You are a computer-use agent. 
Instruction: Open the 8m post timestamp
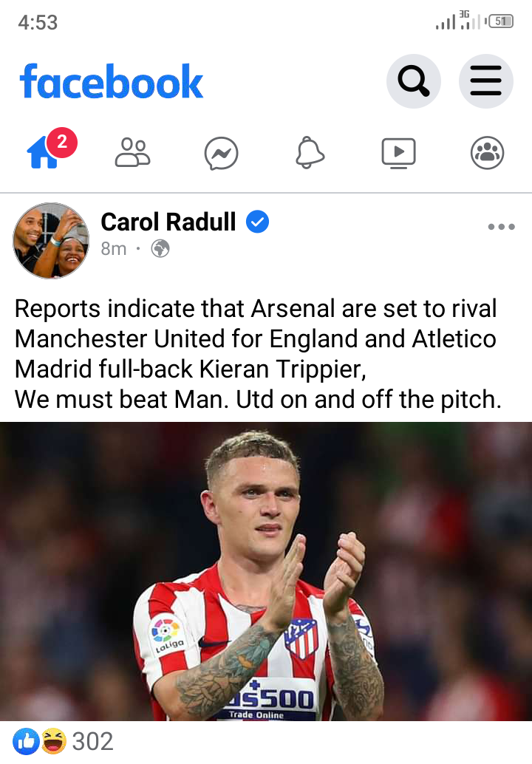click(x=114, y=248)
